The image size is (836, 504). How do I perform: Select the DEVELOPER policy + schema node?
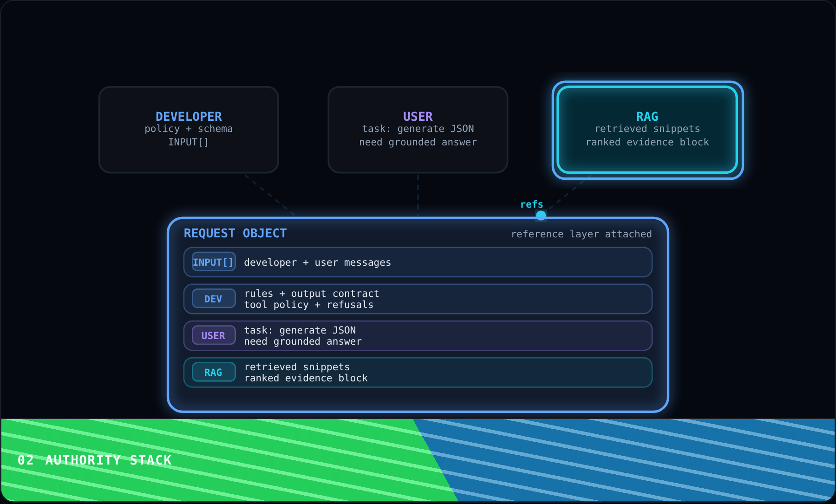[189, 130]
